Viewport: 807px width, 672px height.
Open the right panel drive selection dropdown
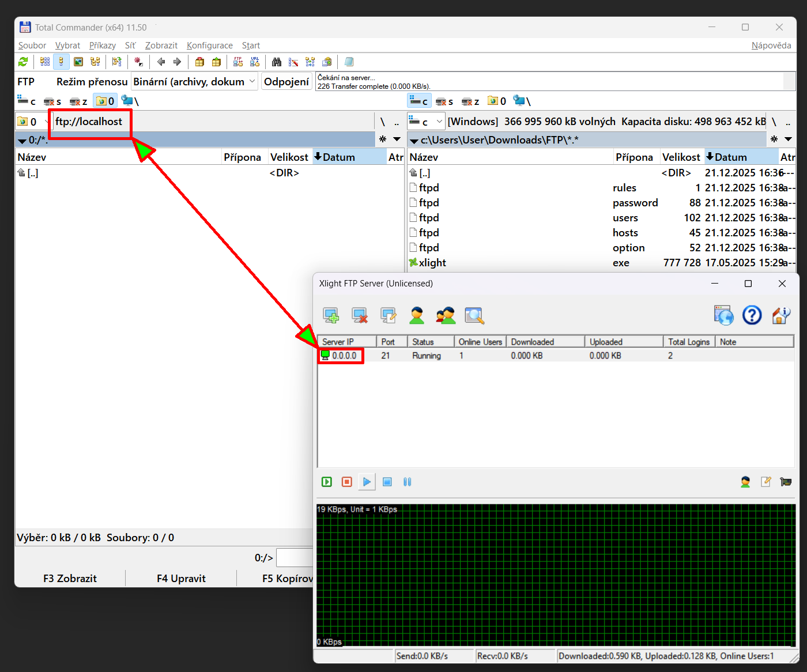(427, 122)
